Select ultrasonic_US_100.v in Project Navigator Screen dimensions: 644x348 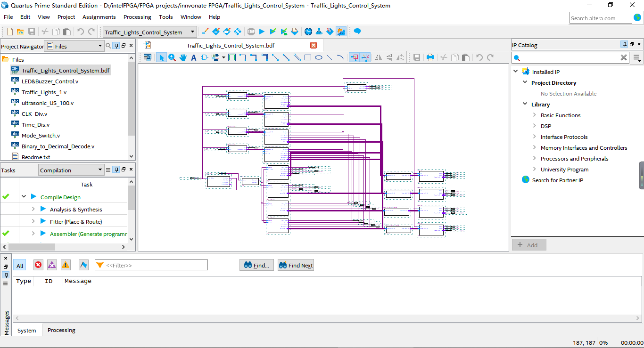click(48, 103)
